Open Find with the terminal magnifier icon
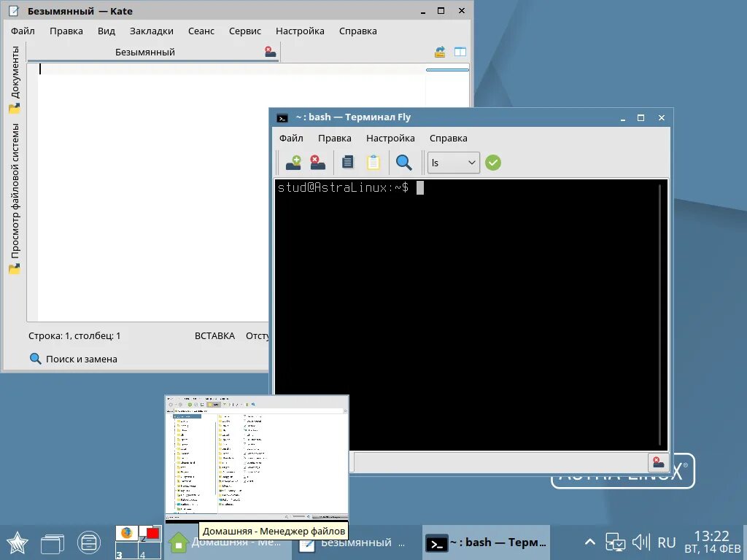747x560 pixels. click(x=403, y=163)
